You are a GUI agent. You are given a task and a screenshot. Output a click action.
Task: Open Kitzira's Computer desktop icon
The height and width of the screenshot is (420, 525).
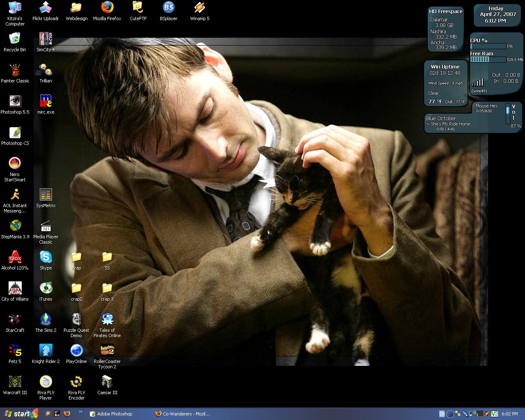pyautogui.click(x=15, y=13)
